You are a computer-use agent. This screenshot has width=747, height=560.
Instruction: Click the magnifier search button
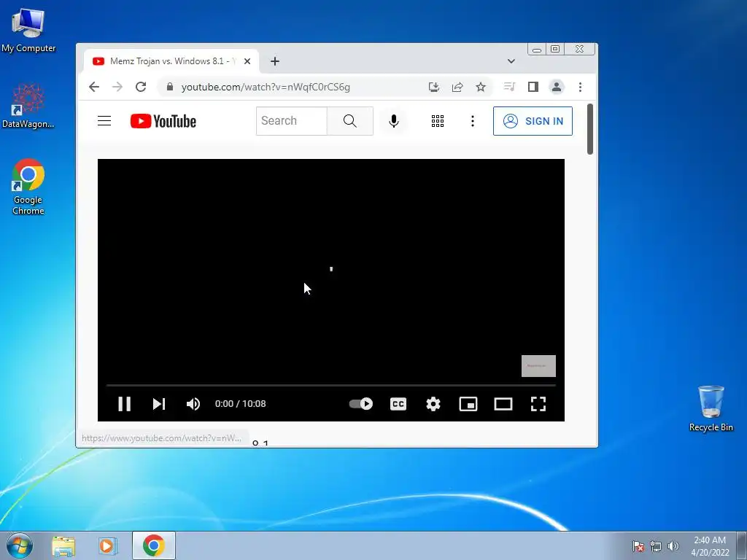pyautogui.click(x=350, y=121)
